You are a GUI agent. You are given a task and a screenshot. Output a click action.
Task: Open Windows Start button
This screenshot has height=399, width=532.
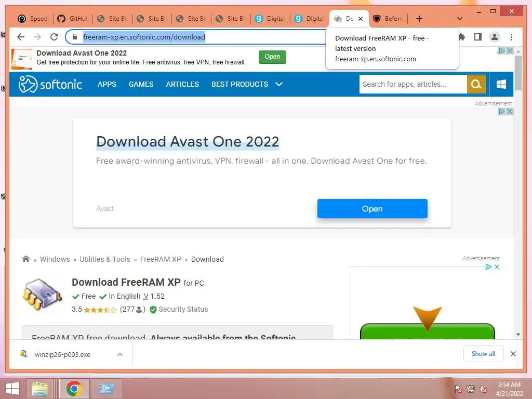coord(12,389)
